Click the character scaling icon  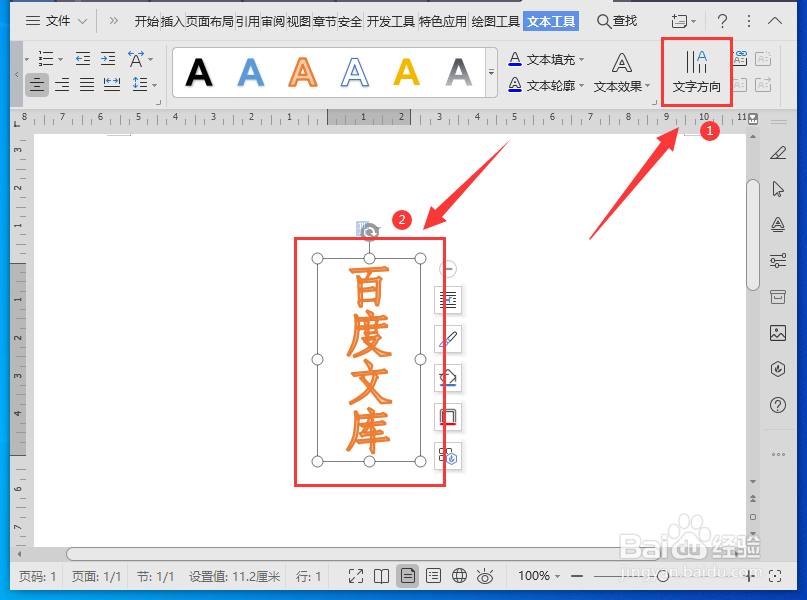coord(136,59)
